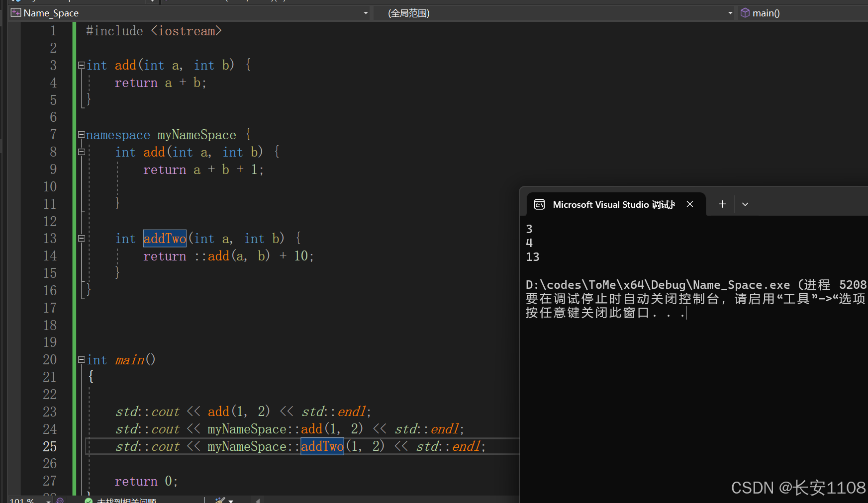Click the horizontal scroll left arrow

pos(258,501)
